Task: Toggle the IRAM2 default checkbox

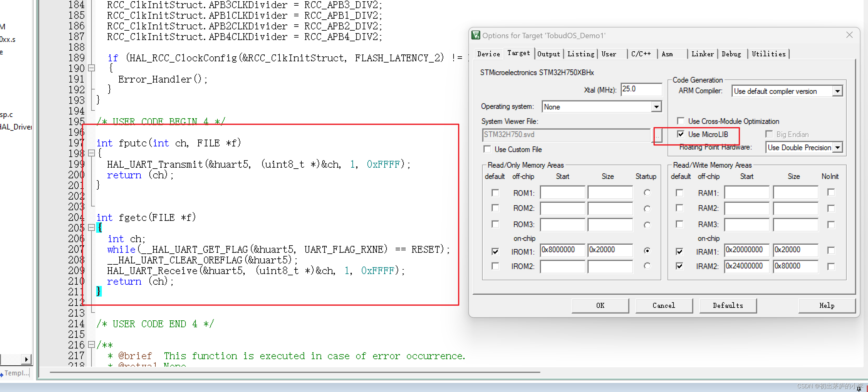Action: point(679,266)
